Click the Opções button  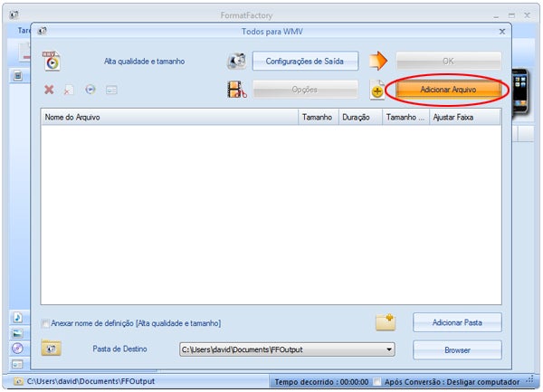305,90
